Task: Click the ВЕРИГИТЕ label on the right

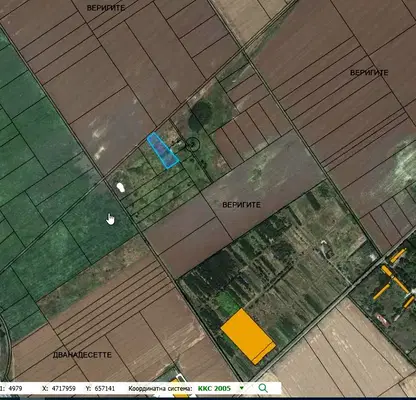Action: click(x=369, y=72)
